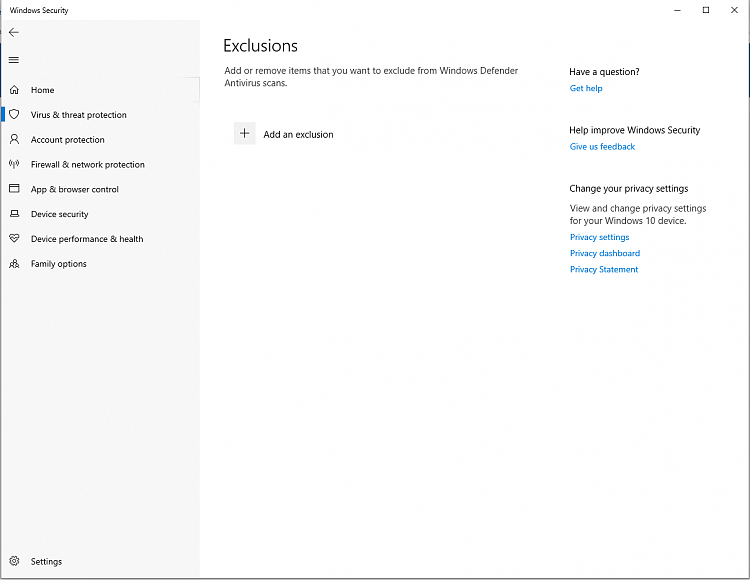The image size is (750, 580).
Task: Go back with the left arrow
Action: pos(14,33)
